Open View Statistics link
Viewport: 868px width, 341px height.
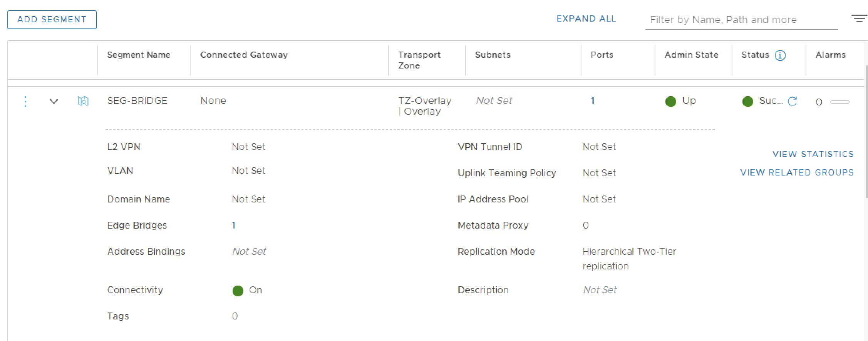tap(813, 154)
